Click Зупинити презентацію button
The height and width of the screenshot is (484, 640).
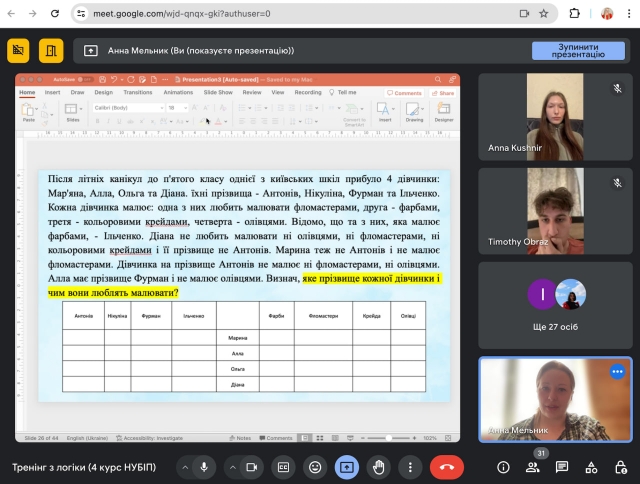pyautogui.click(x=578, y=50)
